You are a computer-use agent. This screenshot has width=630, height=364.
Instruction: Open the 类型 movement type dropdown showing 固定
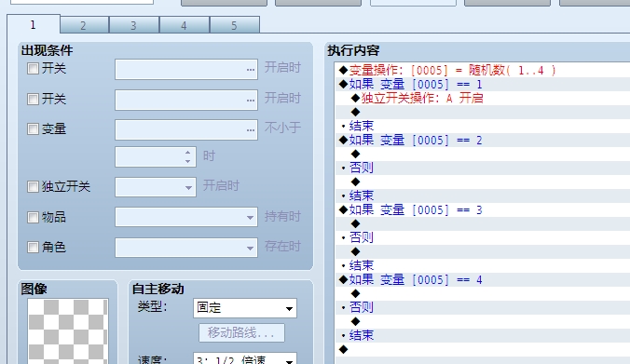pyautogui.click(x=245, y=308)
